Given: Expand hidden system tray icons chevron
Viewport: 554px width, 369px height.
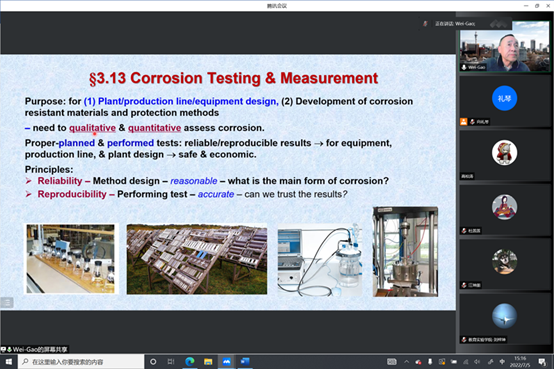Looking at the screenshot, I should click(x=406, y=362).
